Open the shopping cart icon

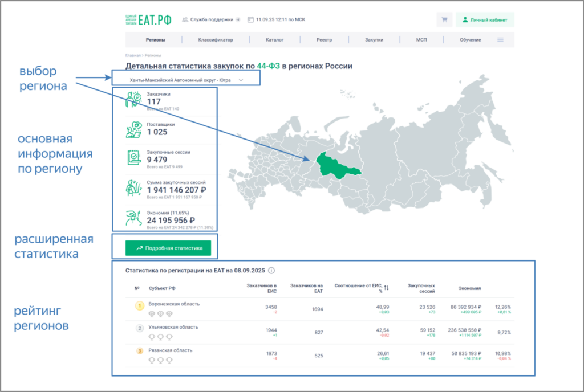pos(444,19)
